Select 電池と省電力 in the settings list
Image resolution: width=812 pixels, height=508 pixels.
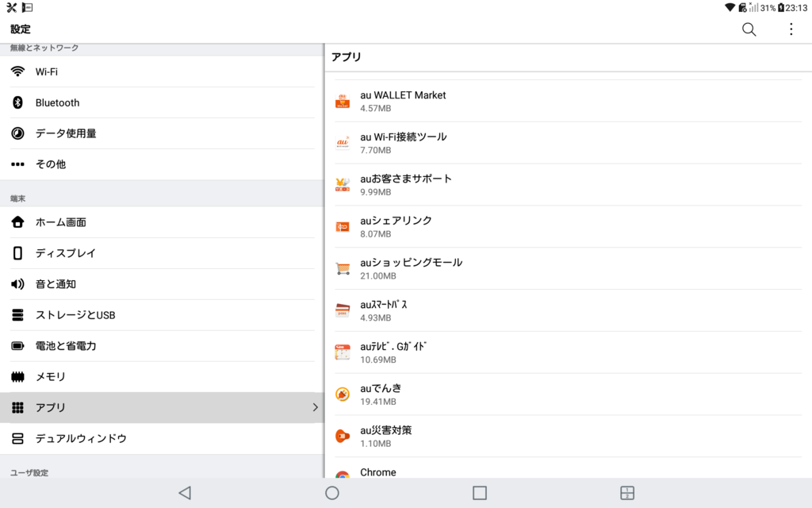(162, 346)
